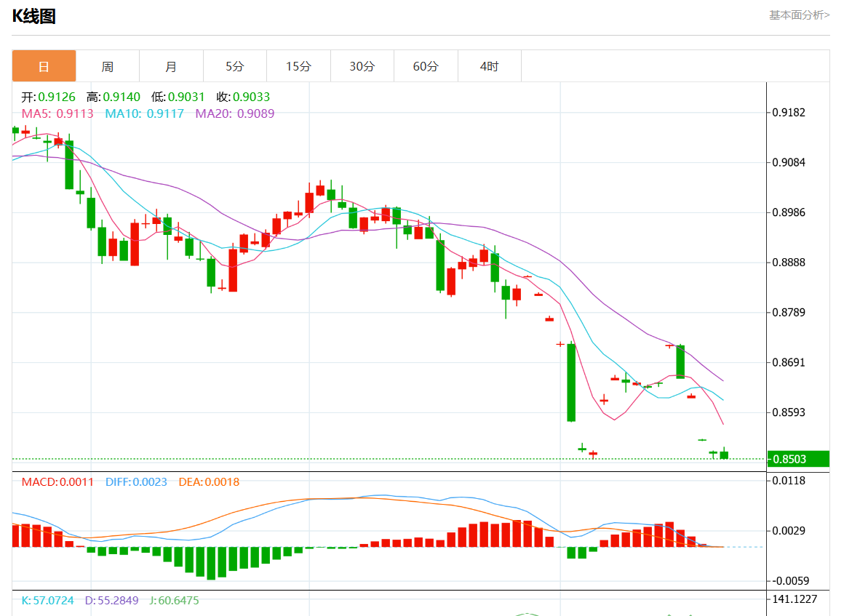Click the K value in the KDJ panel
The width and height of the screenshot is (860, 616).
[x=47, y=601]
